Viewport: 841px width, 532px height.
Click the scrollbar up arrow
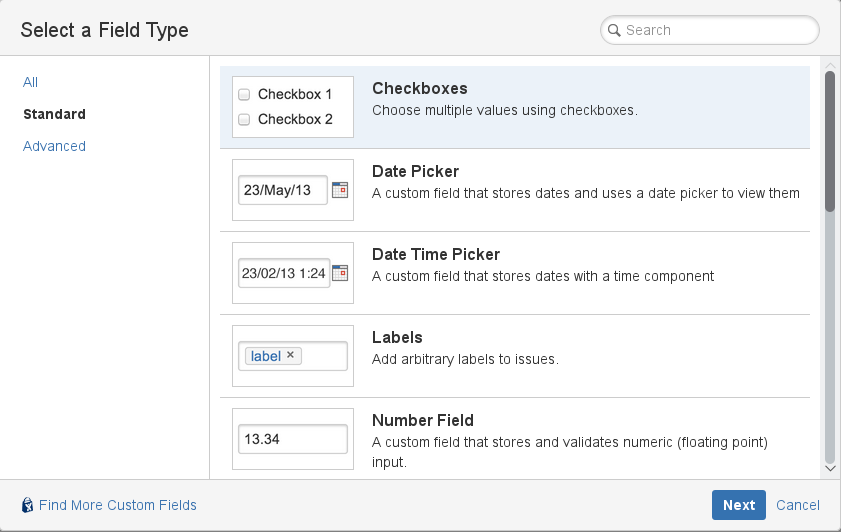pos(829,65)
